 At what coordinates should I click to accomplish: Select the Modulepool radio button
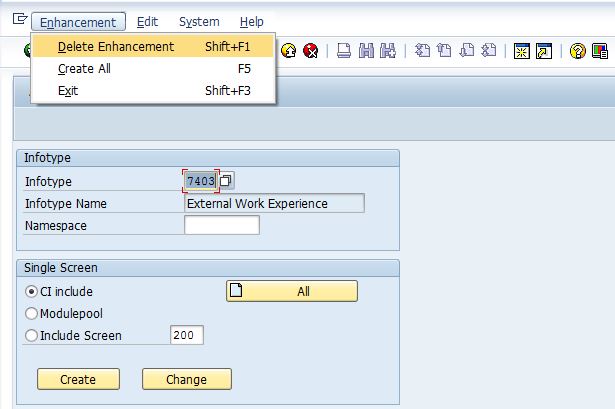click(x=31, y=314)
